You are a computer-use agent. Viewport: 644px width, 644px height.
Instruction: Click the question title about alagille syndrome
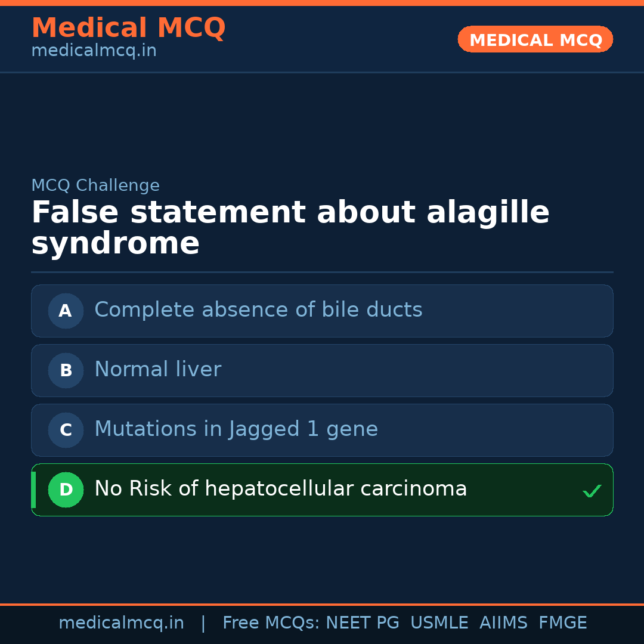click(x=290, y=227)
